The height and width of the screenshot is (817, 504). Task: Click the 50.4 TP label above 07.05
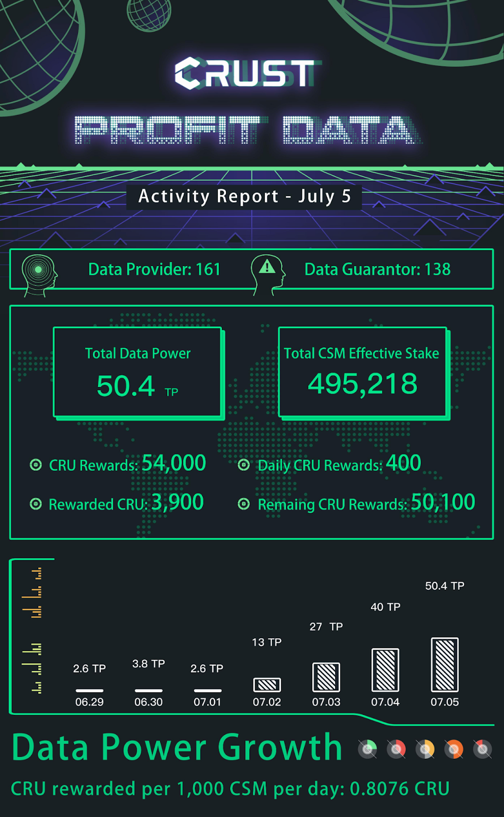pos(445,586)
